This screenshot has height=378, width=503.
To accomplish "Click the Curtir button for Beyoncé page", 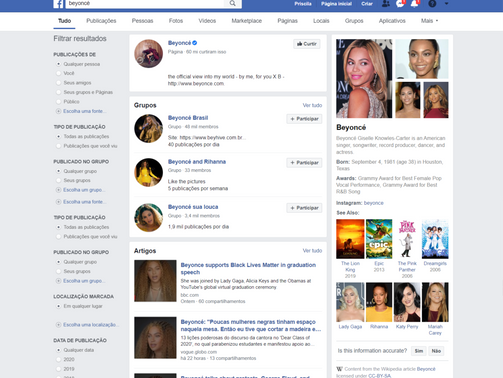I will pos(307,44).
